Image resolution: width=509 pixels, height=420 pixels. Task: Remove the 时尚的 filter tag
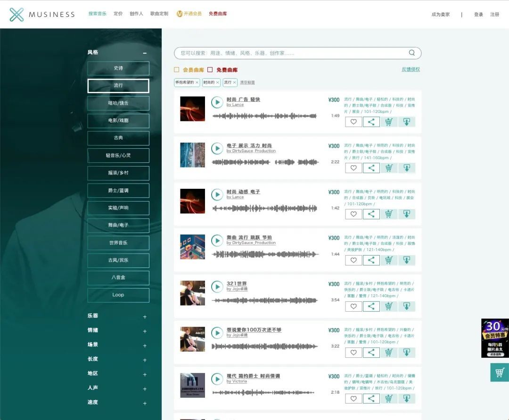[217, 82]
